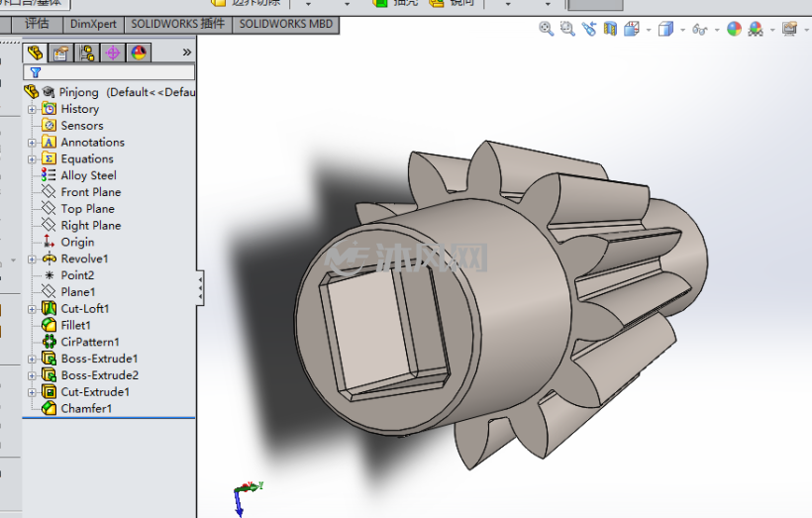This screenshot has width=812, height=518.
Task: Select the CirPattern1 feature icon
Action: pyautogui.click(x=50, y=342)
